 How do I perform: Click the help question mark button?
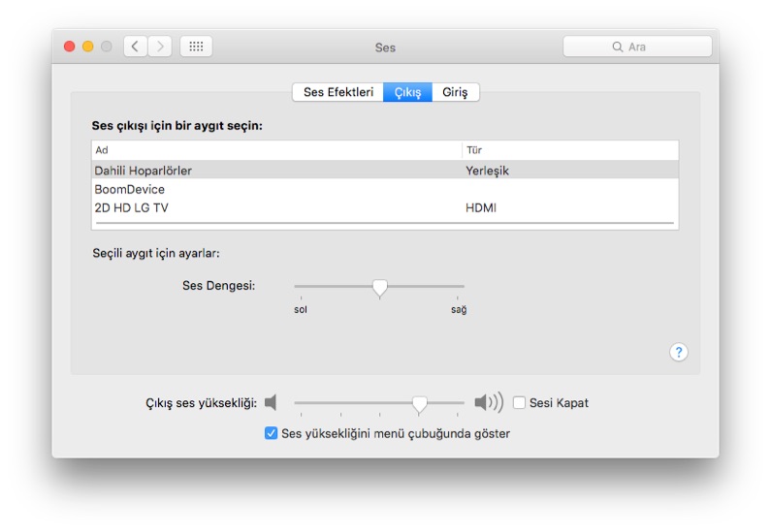(x=679, y=352)
